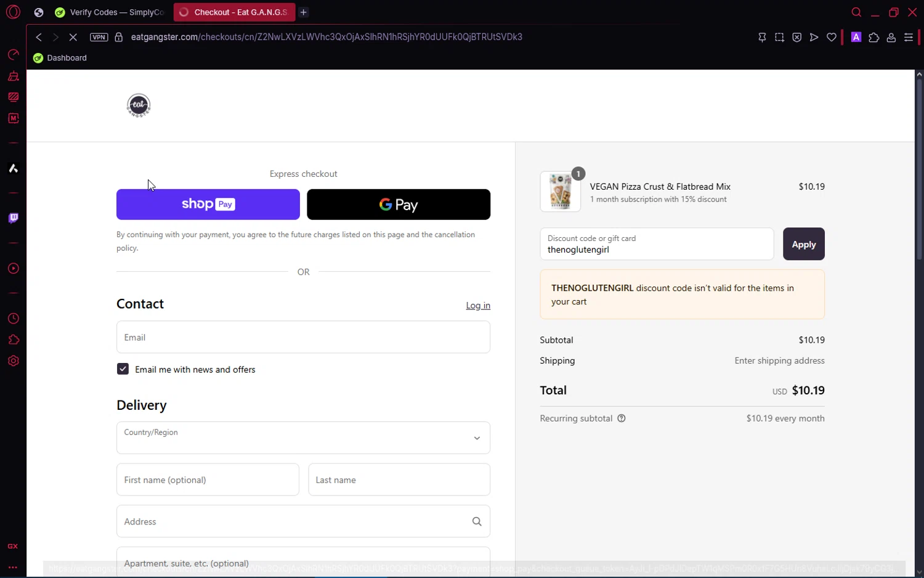Open the striped GX Corner sidebar icon
Screen dimensions: 924x578
coord(13,97)
